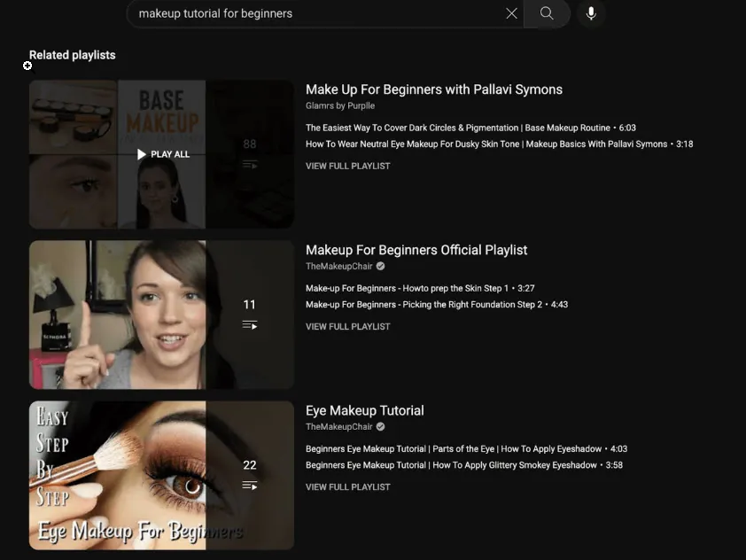Clear the search box with the X icon

click(511, 13)
